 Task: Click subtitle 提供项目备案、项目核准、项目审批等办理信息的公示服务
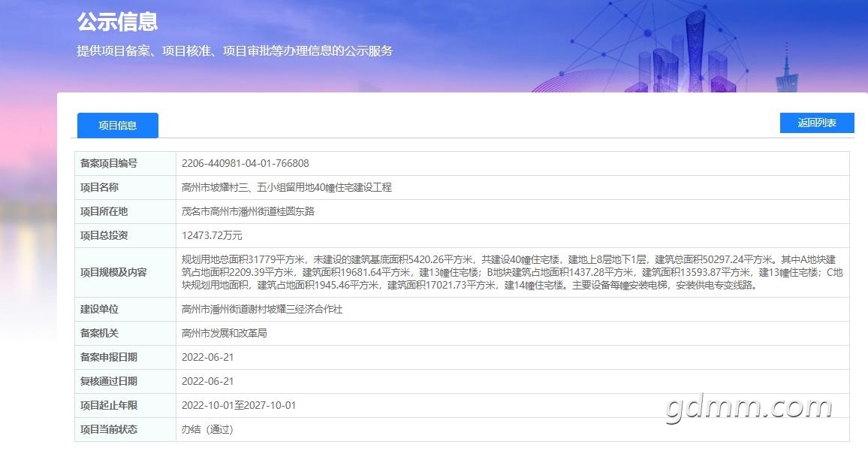pos(235,51)
